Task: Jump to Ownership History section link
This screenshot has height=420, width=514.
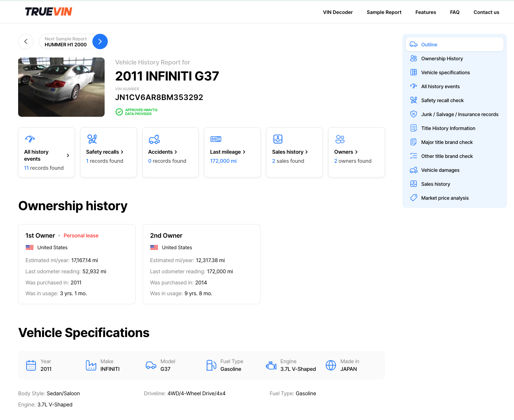Action: click(442, 59)
